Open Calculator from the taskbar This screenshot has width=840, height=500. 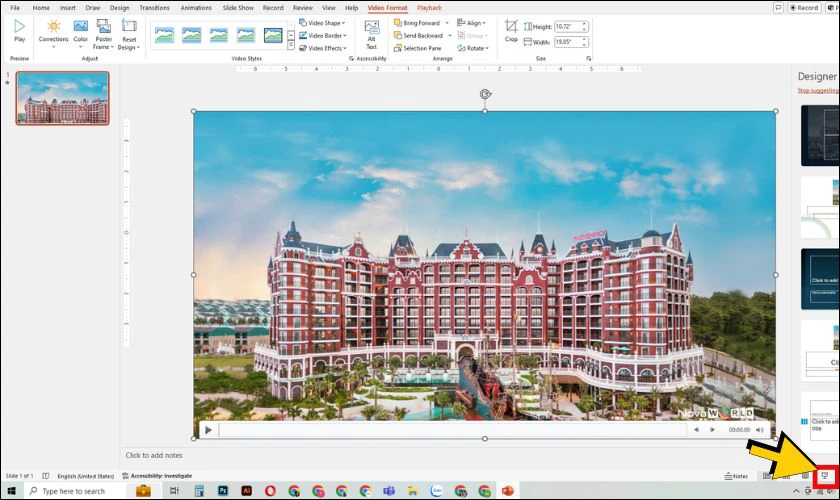(x=199, y=491)
